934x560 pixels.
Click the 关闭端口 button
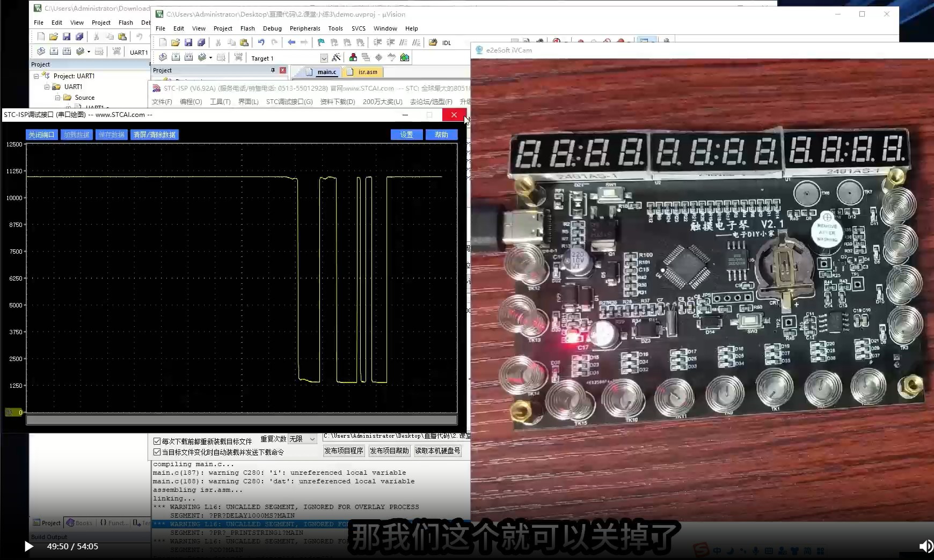[x=41, y=135]
